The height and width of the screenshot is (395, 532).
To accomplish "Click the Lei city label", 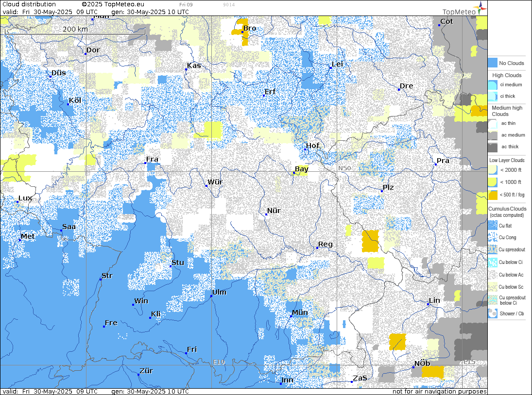I will (x=337, y=65).
